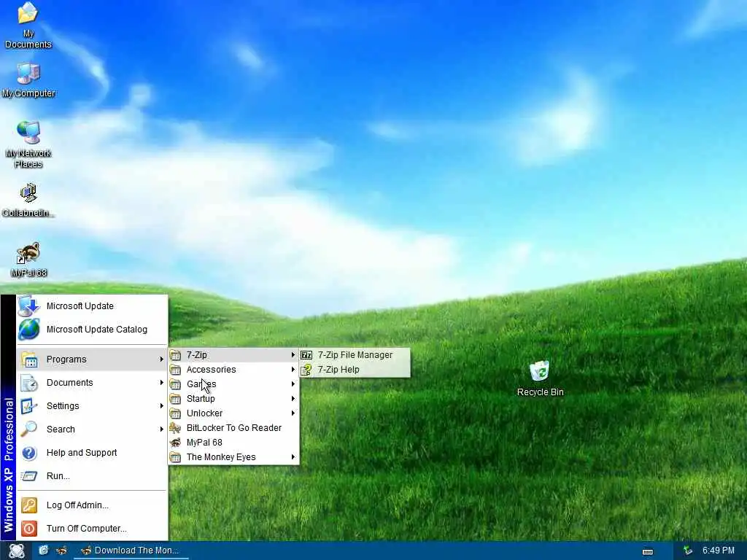Image resolution: width=747 pixels, height=560 pixels.
Task: Open The Monkey Eyes program group
Action: point(233,457)
